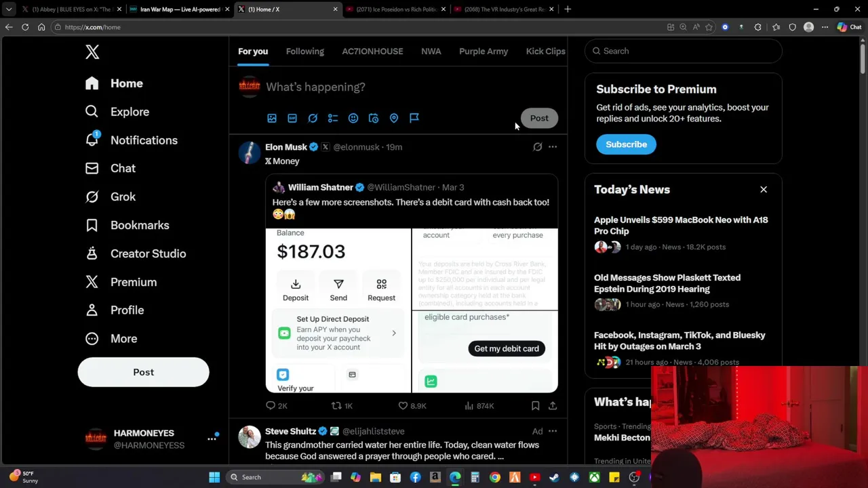
Task: Click the What's happening compose box
Action: 412,87
